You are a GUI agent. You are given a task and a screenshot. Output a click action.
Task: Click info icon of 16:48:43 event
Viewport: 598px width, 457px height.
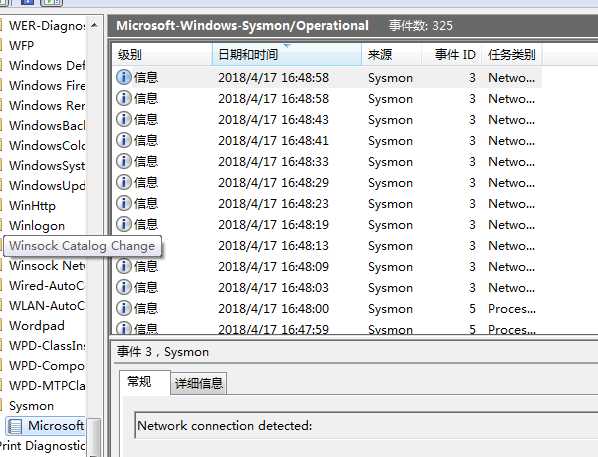[124, 119]
